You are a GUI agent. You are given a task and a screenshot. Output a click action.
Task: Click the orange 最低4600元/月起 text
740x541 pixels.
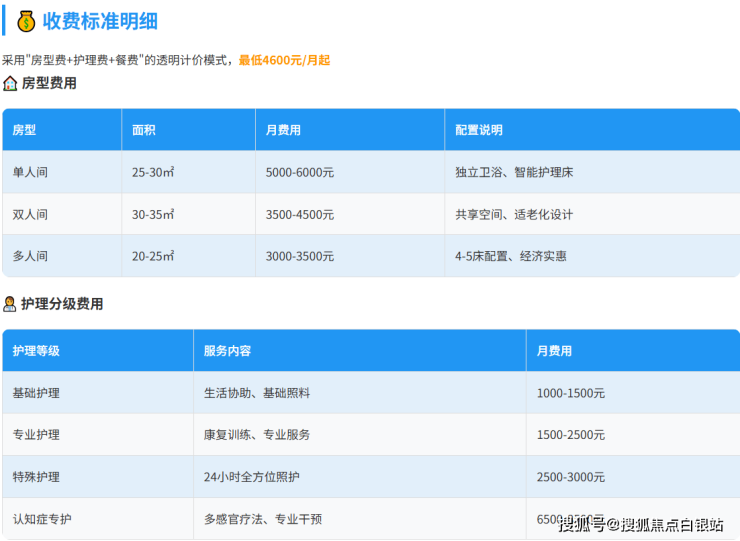pyautogui.click(x=284, y=60)
